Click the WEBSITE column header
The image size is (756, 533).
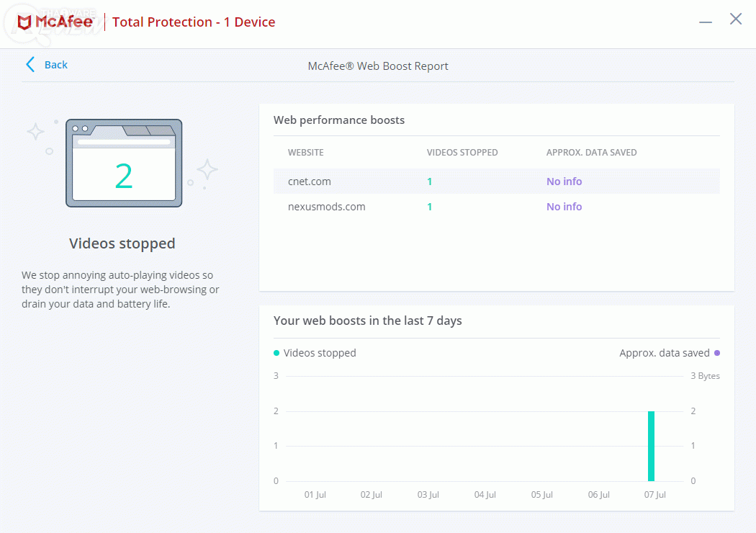coord(305,153)
